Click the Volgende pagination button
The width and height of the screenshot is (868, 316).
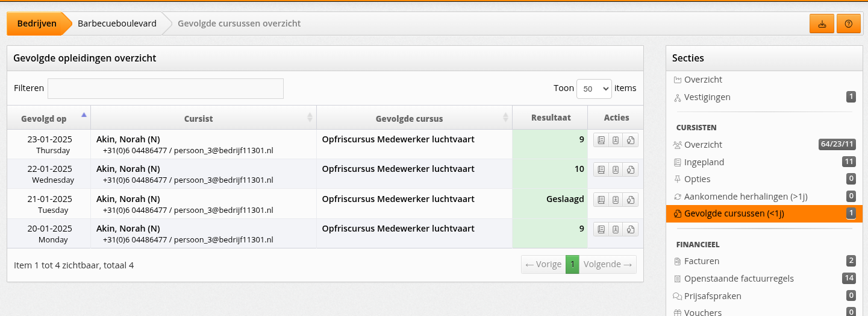pos(608,264)
